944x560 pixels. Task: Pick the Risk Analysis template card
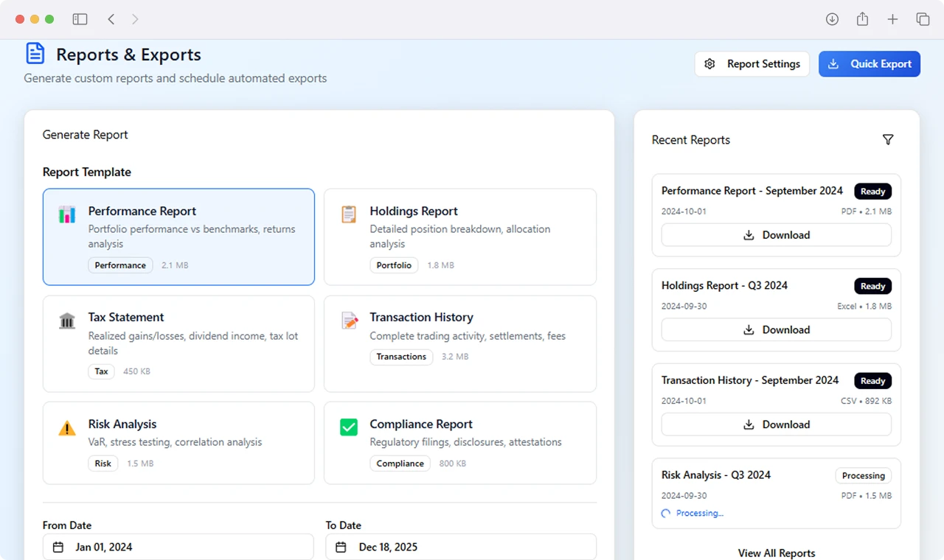pyautogui.click(x=178, y=443)
